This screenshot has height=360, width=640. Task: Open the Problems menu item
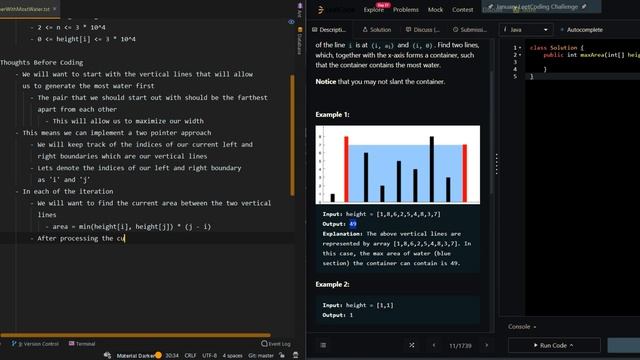click(x=406, y=10)
